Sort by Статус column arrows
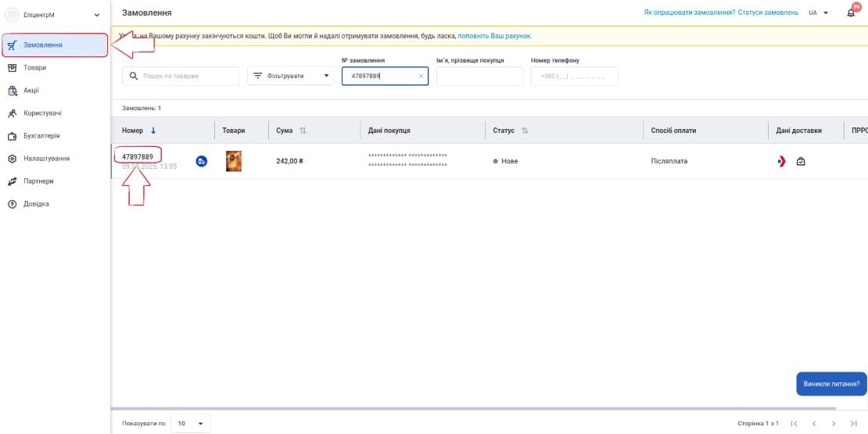 pos(524,131)
